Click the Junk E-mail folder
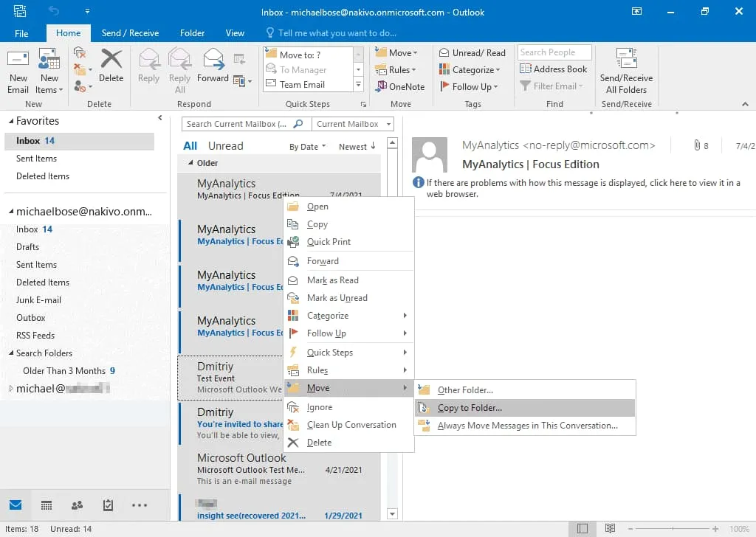This screenshot has height=537, width=756. point(38,300)
